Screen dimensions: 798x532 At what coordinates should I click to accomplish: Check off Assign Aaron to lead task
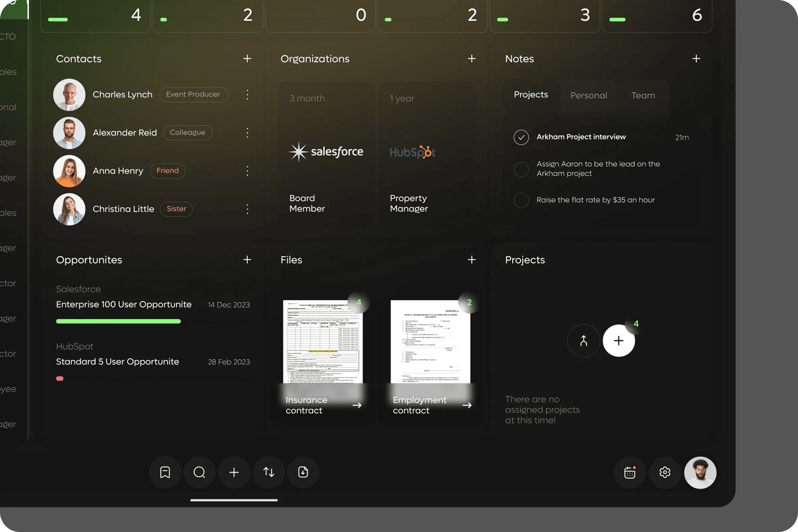pyautogui.click(x=521, y=169)
